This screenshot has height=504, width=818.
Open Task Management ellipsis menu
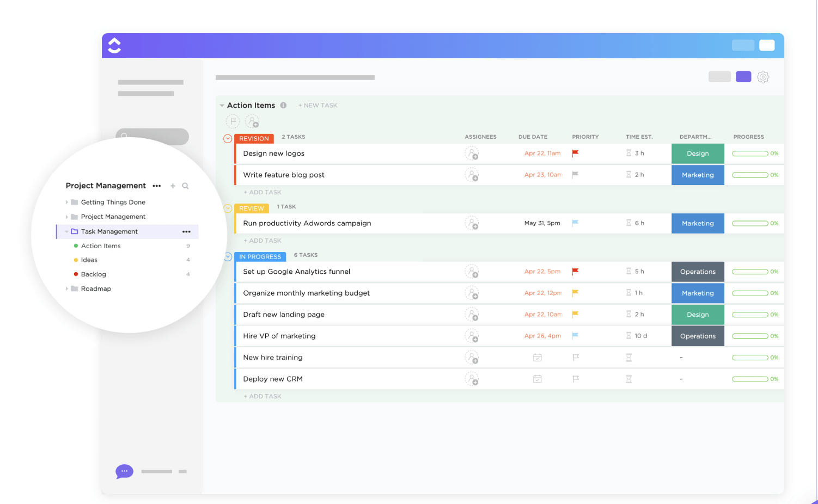pos(186,232)
